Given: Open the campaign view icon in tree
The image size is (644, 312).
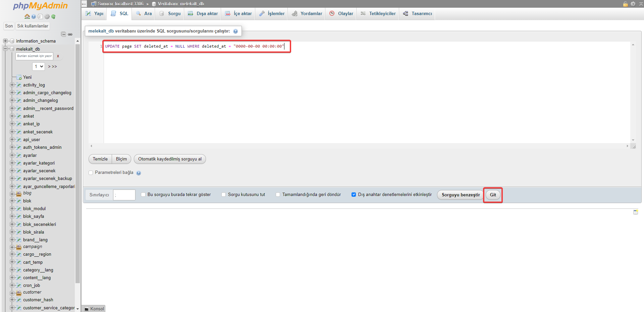Looking at the screenshot, I should click(x=19, y=247).
